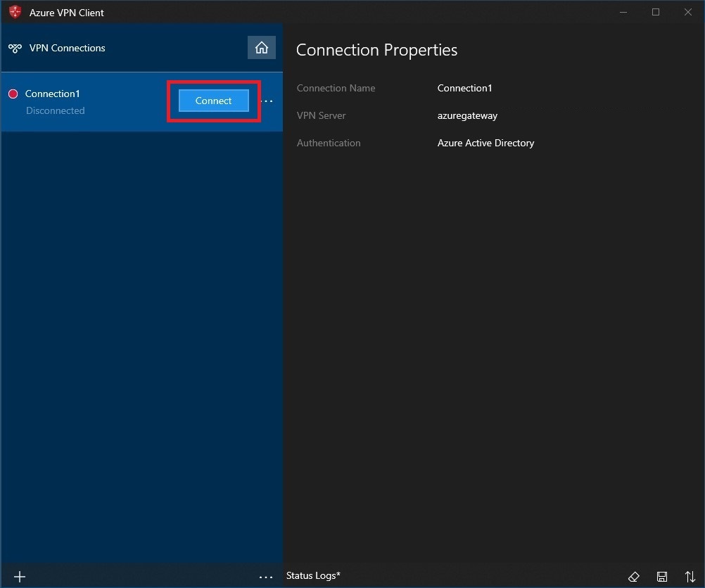Click the Disconnected status text
This screenshot has height=588, width=705.
point(55,110)
